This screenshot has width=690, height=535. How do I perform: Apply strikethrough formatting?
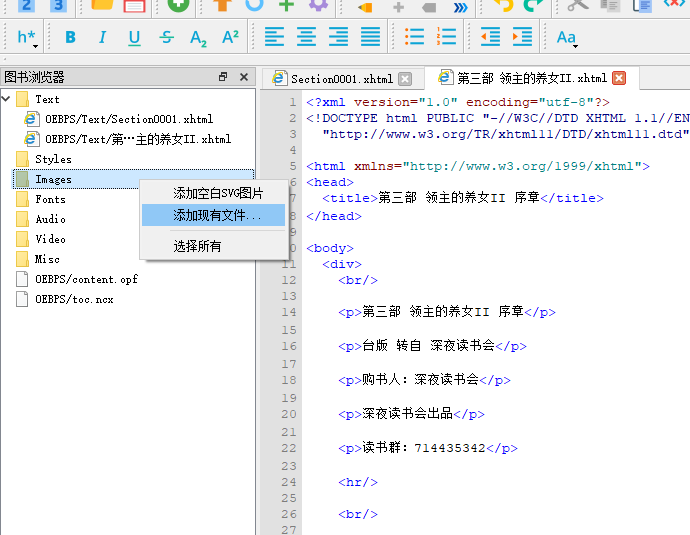point(166,37)
